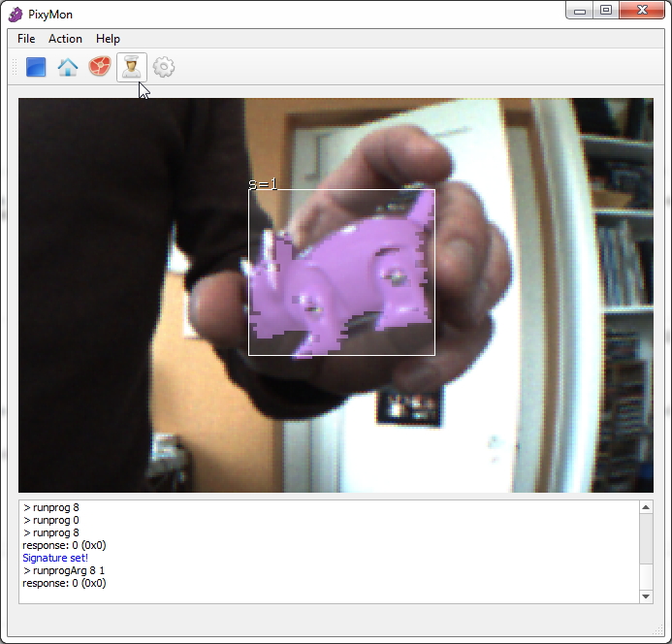Maximize the PixyMon window
This screenshot has width=672, height=644.
tap(606, 11)
